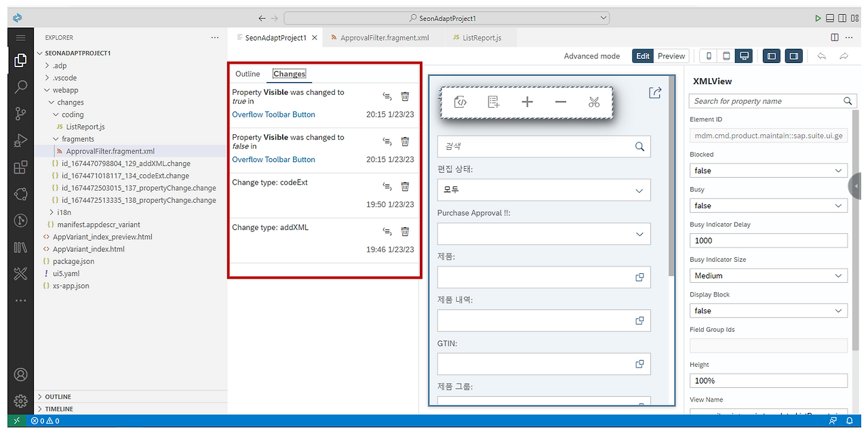The height and width of the screenshot is (434, 868).
Task: Select the tablet device view
Action: tap(727, 56)
